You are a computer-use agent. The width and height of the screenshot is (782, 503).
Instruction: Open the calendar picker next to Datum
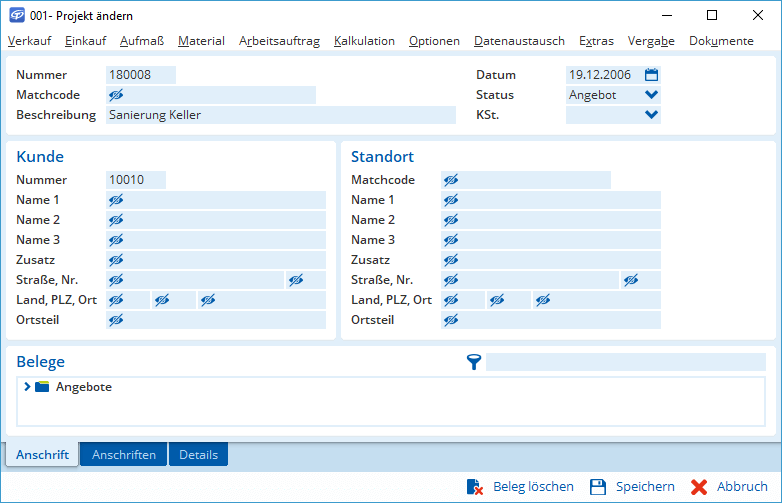tap(652, 75)
